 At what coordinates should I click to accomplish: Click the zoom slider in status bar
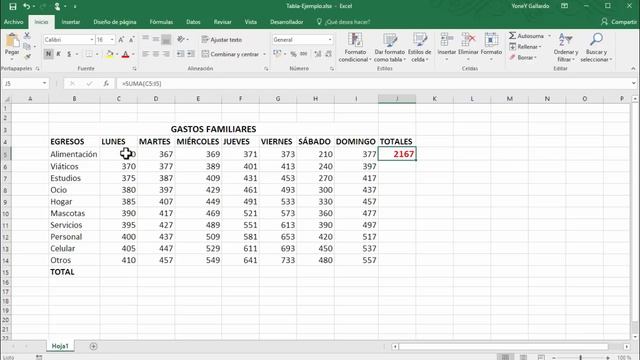580,358
